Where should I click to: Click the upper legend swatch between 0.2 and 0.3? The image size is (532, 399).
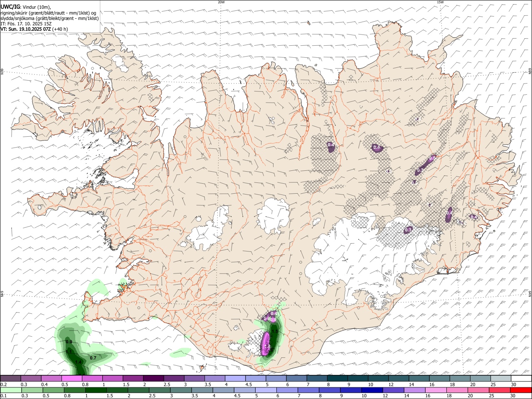11,378
